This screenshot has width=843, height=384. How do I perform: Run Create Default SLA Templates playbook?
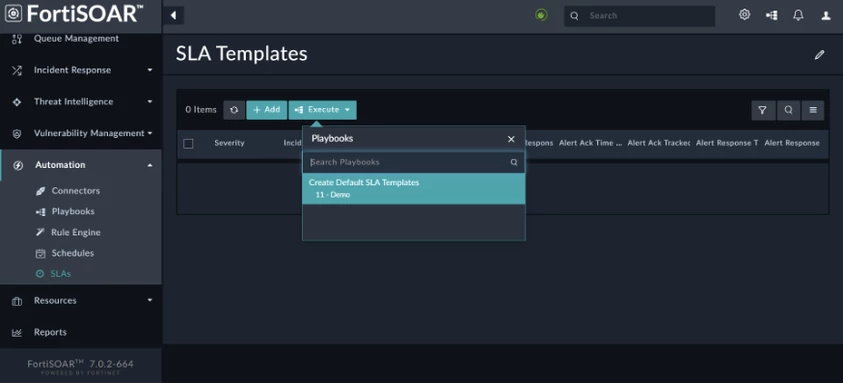point(414,188)
